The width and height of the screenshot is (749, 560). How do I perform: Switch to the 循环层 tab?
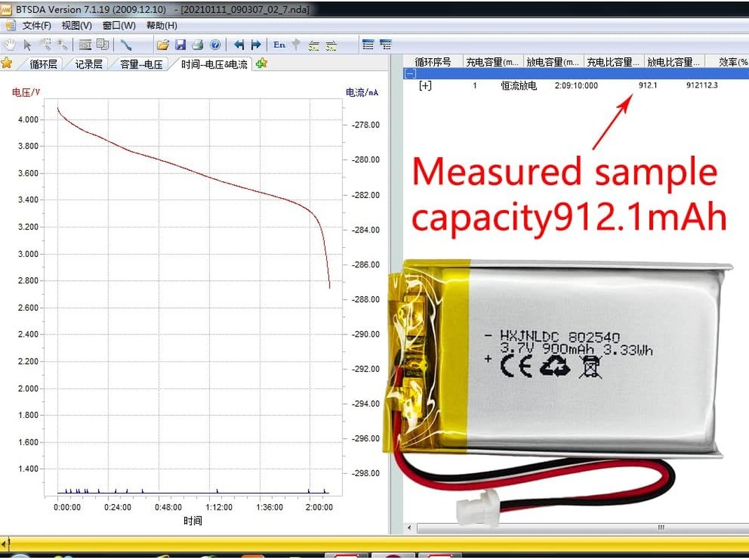pyautogui.click(x=44, y=63)
